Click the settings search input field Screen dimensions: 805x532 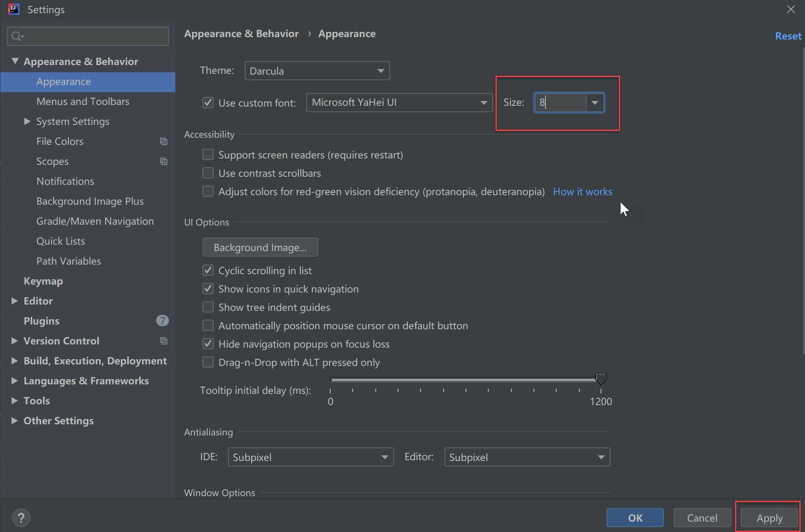tap(88, 36)
